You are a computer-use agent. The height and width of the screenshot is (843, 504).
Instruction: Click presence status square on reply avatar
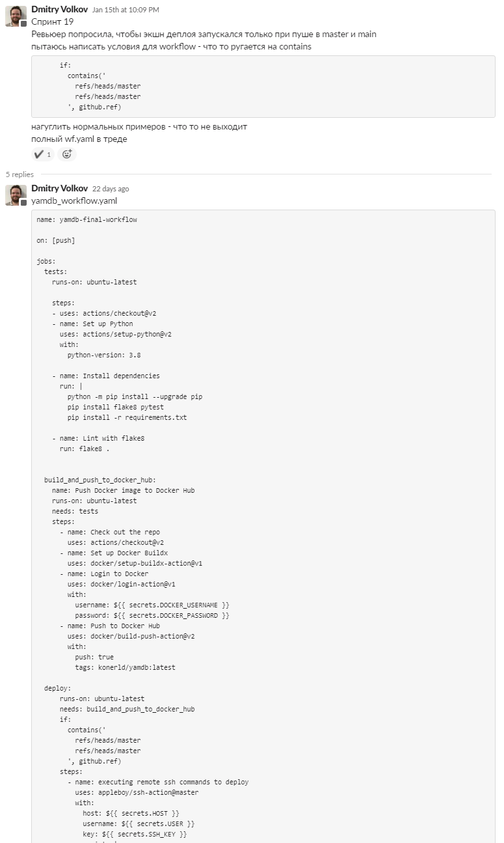coord(24,203)
